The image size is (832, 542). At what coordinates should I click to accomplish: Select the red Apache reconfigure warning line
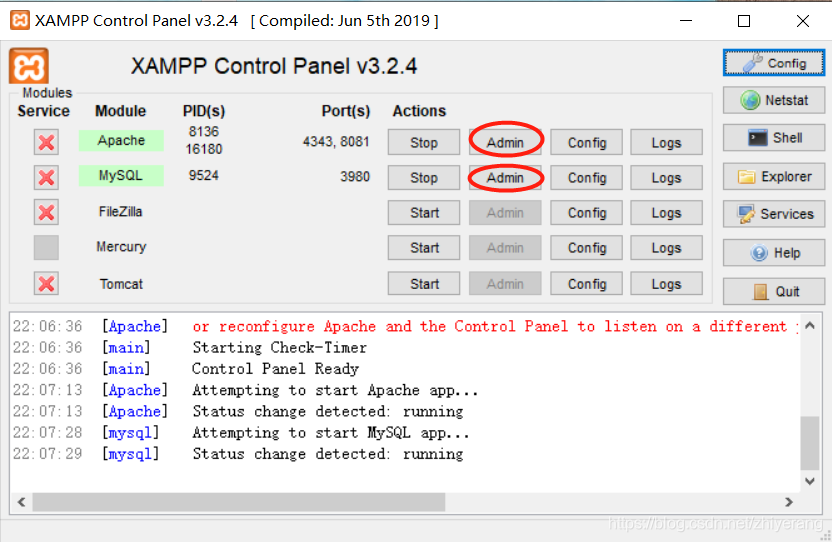click(x=495, y=326)
